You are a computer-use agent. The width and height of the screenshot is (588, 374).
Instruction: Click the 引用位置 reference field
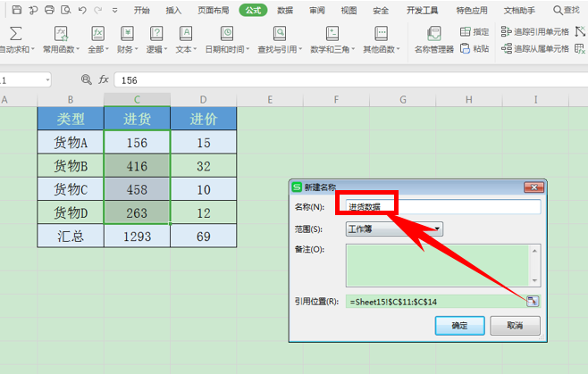tap(436, 302)
